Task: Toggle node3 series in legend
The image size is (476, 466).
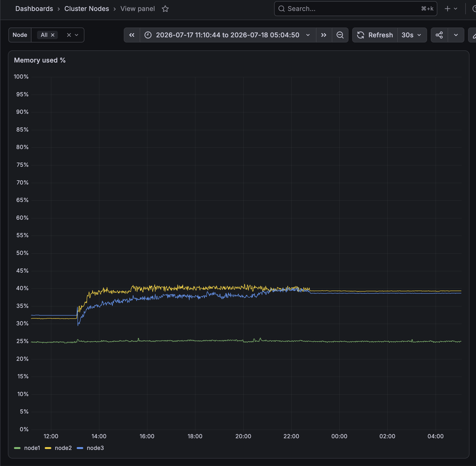Action: click(x=95, y=448)
